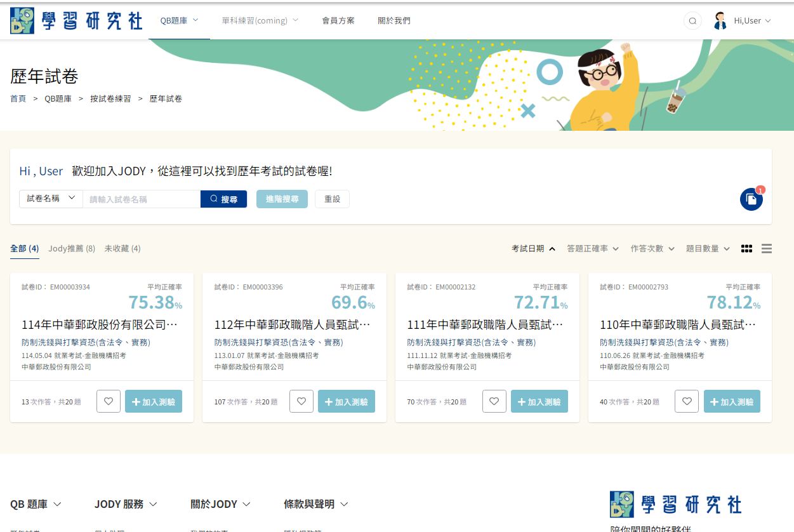794x532 pixels.
Task: Open the 試卷名稱 search type dropdown
Action: 51,199
